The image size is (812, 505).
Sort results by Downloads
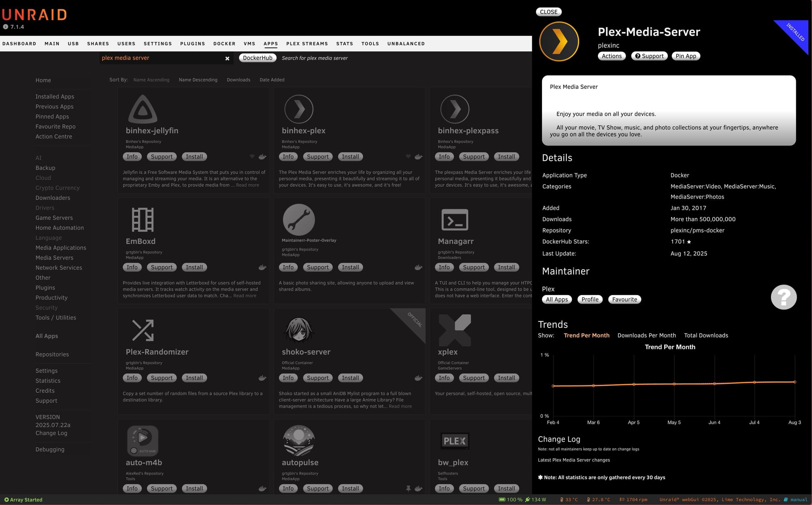point(238,80)
